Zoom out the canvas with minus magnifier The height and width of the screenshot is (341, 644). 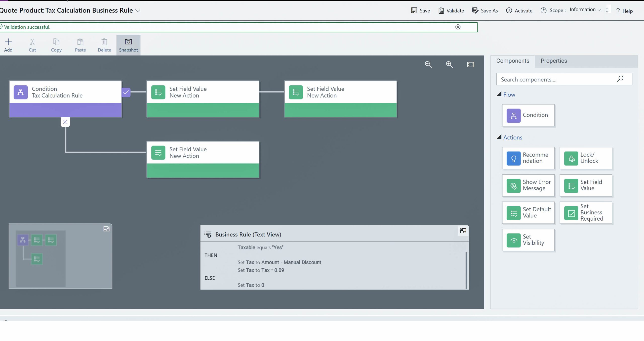pos(428,65)
